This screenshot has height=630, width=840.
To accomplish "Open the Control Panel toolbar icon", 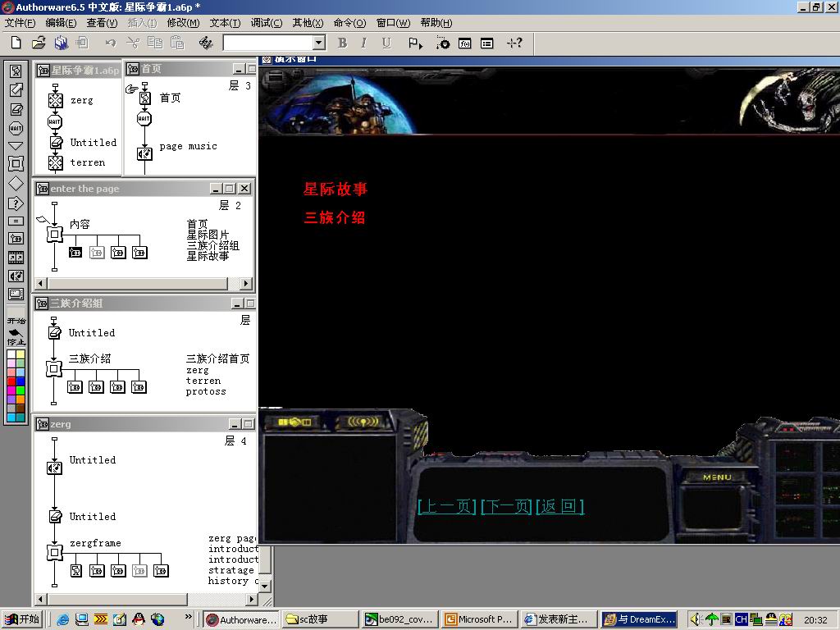I will tap(442, 43).
